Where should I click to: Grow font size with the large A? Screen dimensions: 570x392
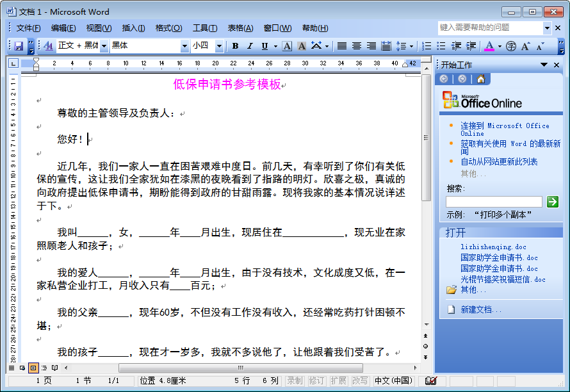(x=525, y=46)
